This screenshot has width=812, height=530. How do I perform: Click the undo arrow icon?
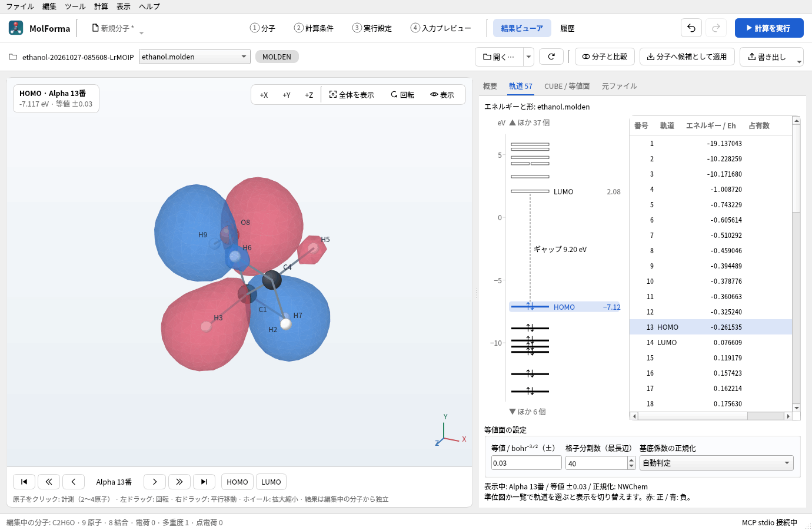point(691,28)
